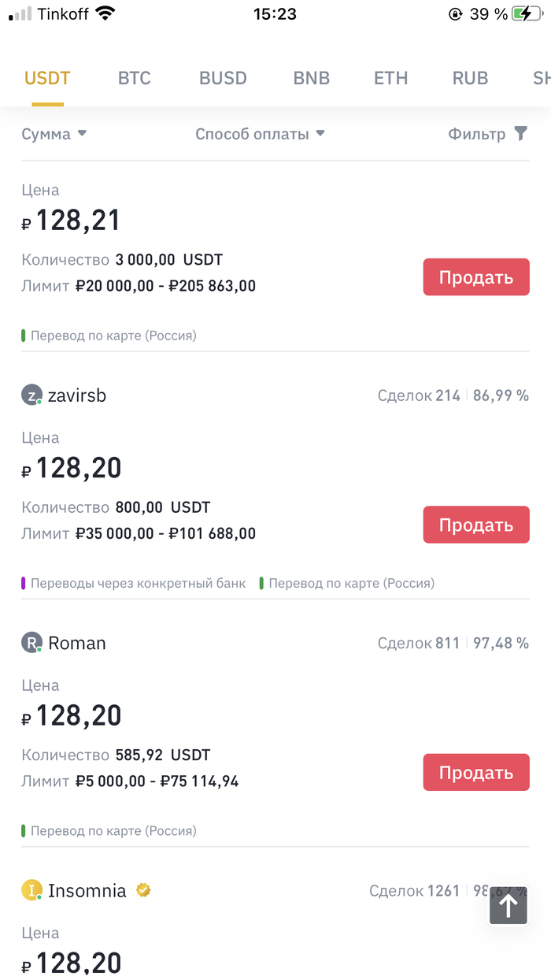This screenshot has width=551, height=980.
Task: Switch to the BUSD tab
Action: click(x=223, y=78)
